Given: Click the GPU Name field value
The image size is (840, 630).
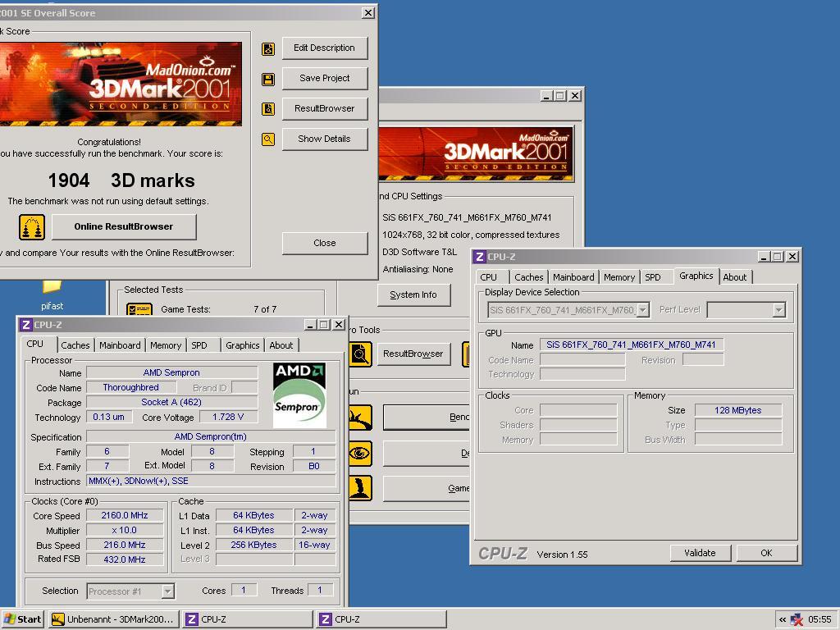Looking at the screenshot, I should point(631,345).
